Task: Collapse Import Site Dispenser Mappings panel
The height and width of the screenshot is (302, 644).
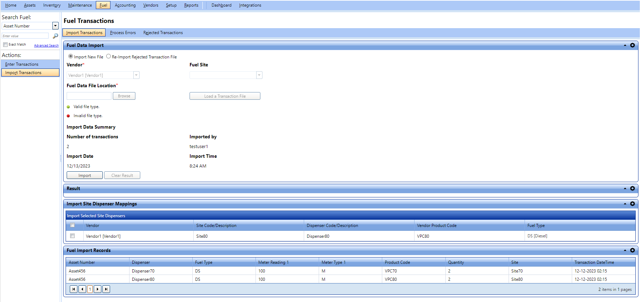Action: click(x=625, y=204)
